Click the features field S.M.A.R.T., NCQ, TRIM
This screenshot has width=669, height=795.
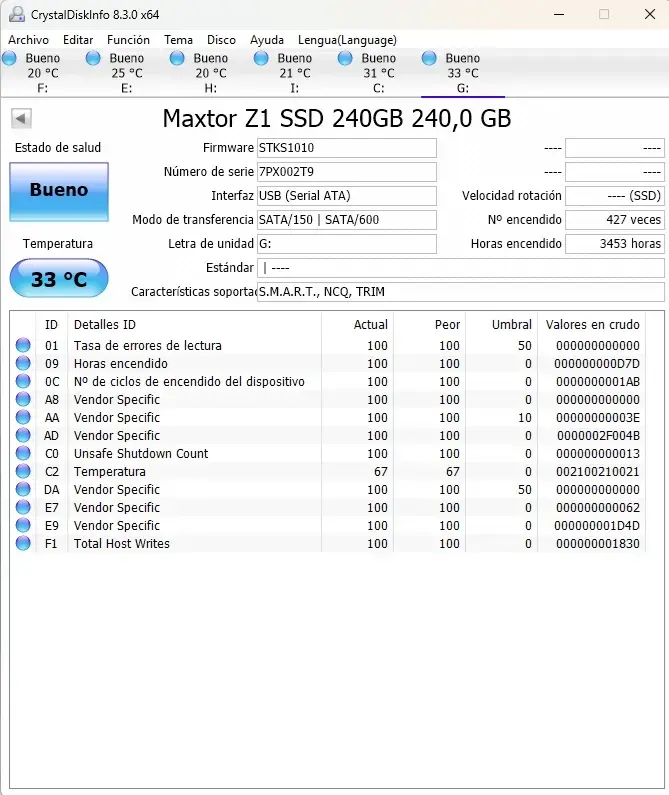click(x=461, y=292)
